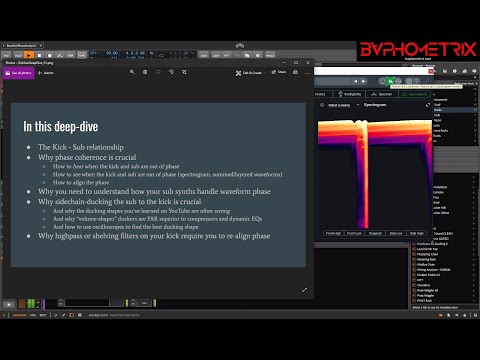Click print icon in Photos
480x360 pixels.
coord(295,72)
